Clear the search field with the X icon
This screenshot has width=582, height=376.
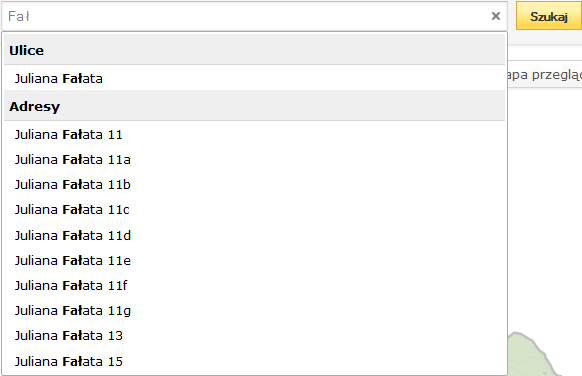tap(496, 16)
